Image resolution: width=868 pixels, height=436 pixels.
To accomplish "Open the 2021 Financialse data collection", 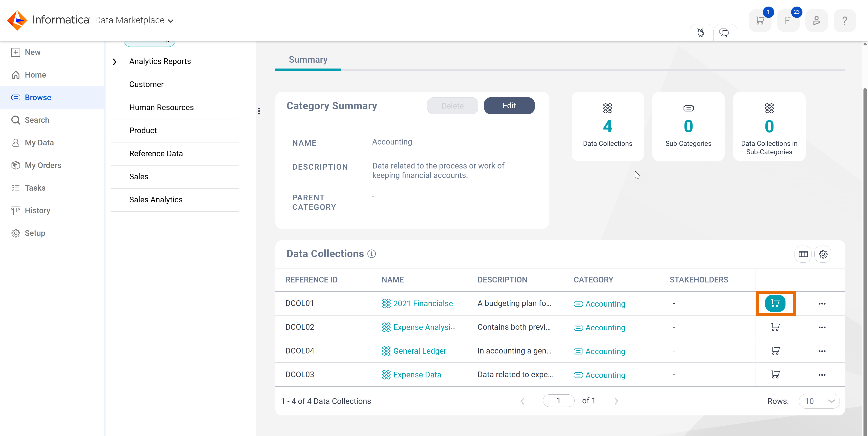I will [422, 303].
